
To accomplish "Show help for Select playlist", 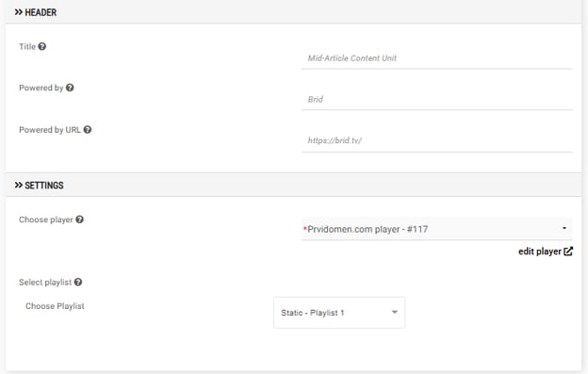I will tap(78, 283).
